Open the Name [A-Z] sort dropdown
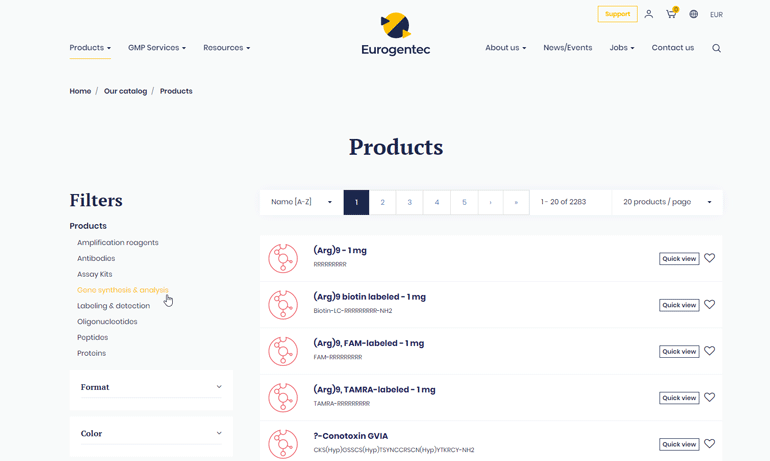 point(301,202)
